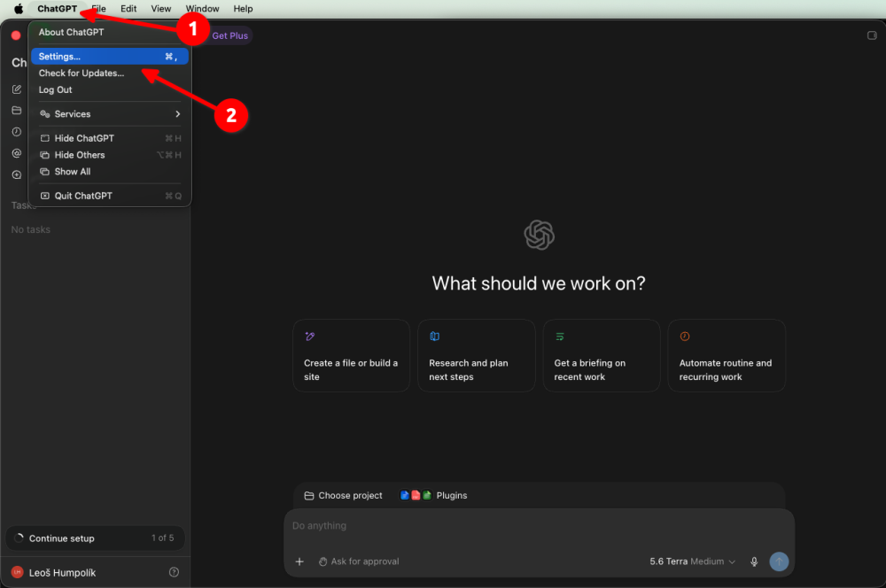Click the blue send arrow button

[779, 561]
